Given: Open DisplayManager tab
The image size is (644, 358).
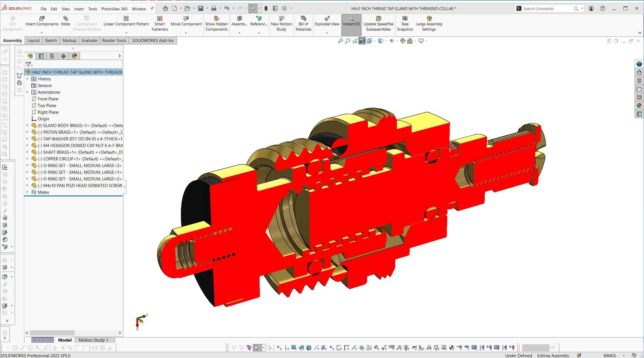Looking at the screenshot, I should tap(74, 56).
